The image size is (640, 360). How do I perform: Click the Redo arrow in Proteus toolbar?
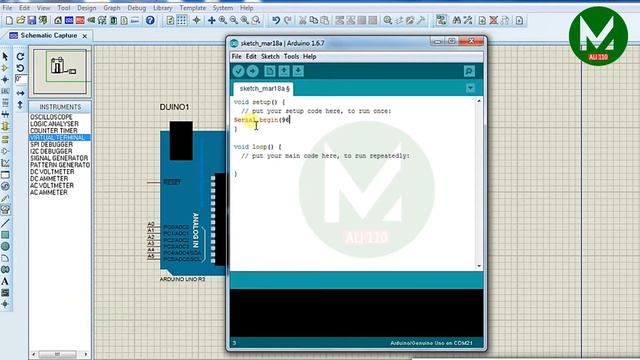click(x=288, y=20)
